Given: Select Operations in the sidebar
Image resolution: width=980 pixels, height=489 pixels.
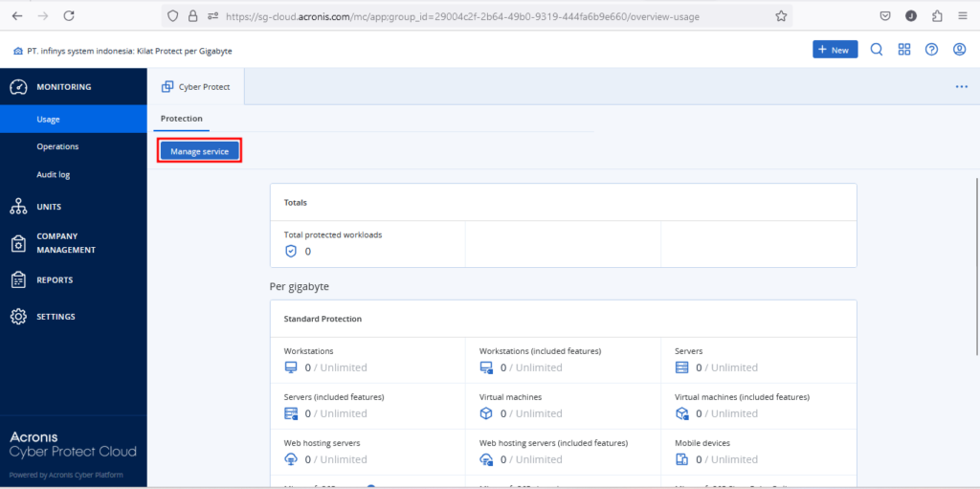Looking at the screenshot, I should point(57,147).
